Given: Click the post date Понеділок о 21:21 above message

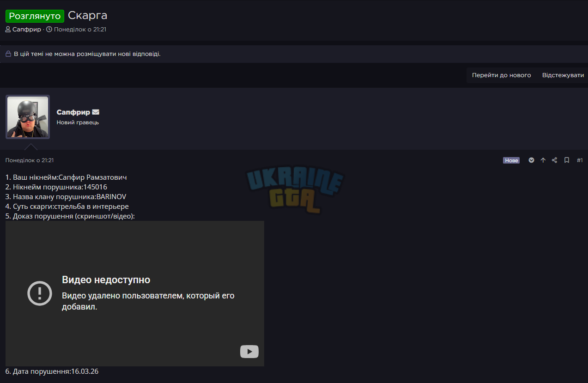Looking at the screenshot, I should point(30,160).
